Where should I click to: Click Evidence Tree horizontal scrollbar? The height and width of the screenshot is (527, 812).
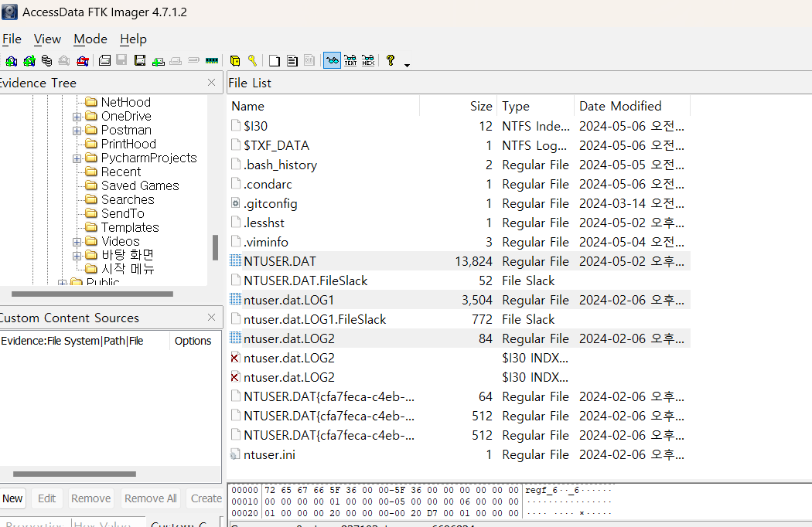point(92,294)
